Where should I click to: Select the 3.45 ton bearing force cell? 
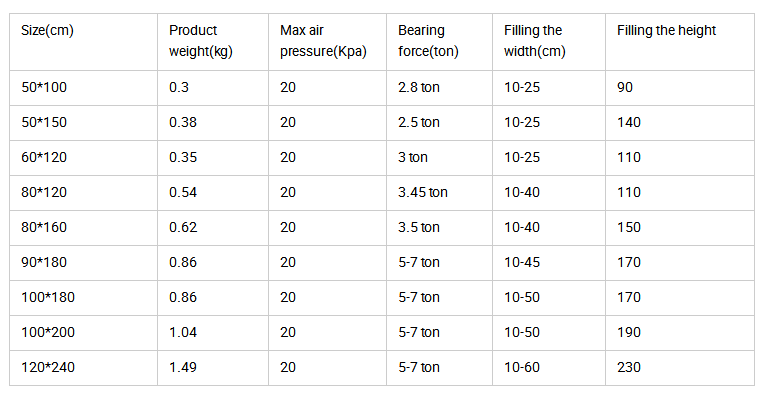click(x=422, y=193)
